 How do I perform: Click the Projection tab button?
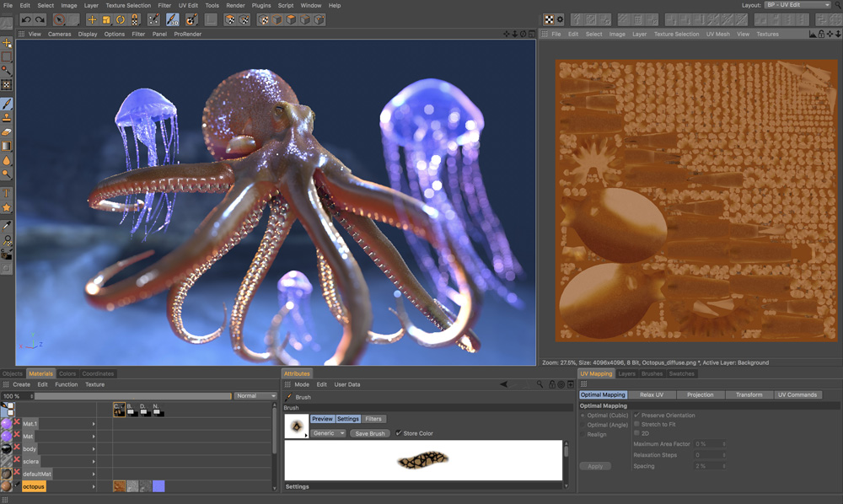(700, 394)
